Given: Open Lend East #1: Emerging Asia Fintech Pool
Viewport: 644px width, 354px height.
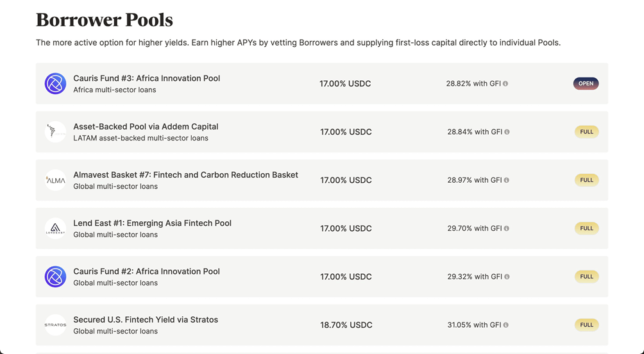Looking at the screenshot, I should (x=152, y=223).
